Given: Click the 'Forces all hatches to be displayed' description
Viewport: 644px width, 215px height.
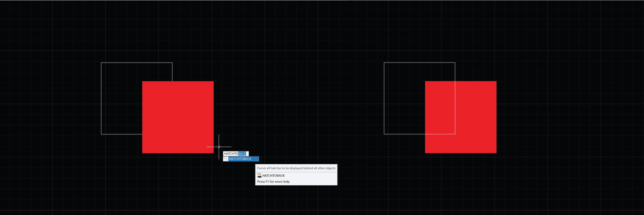Looking at the screenshot, I should 296,168.
